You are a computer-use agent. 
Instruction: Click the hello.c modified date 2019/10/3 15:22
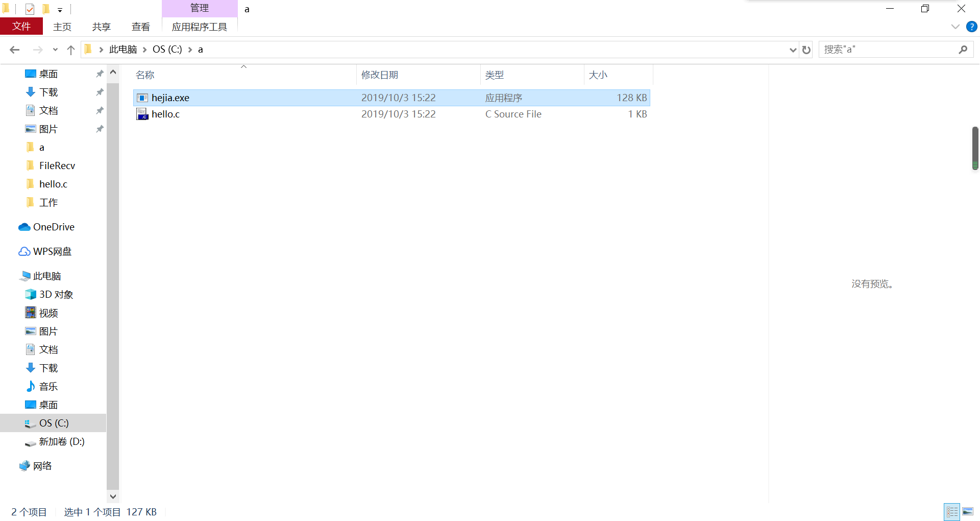coord(398,114)
